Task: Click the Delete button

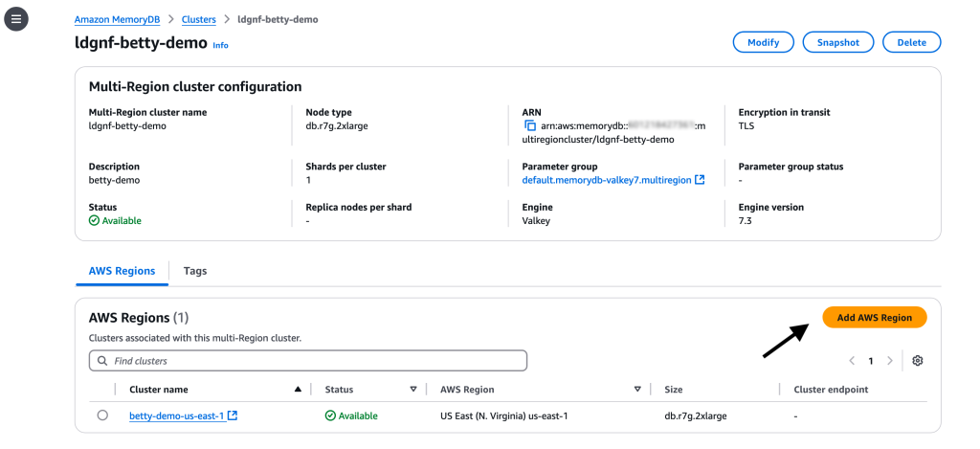Action: (911, 42)
